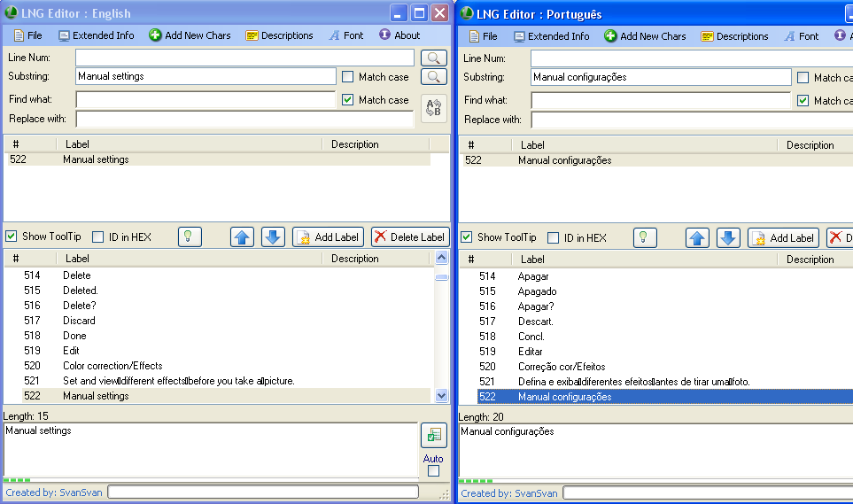Click Delete Label button

[409, 236]
